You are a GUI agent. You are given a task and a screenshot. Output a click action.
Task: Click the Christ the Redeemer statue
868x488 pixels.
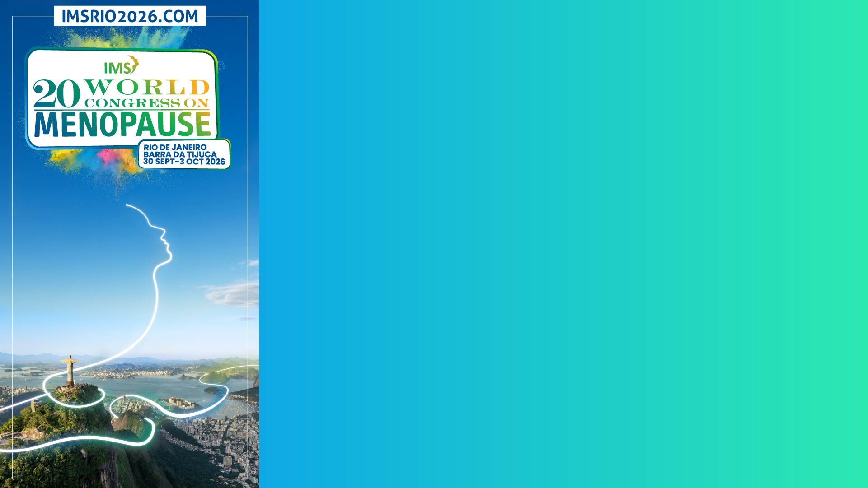coord(70,371)
